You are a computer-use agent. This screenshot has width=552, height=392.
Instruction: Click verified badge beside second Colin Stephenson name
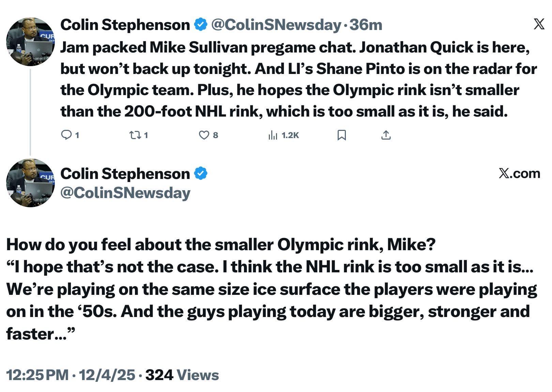click(x=201, y=174)
